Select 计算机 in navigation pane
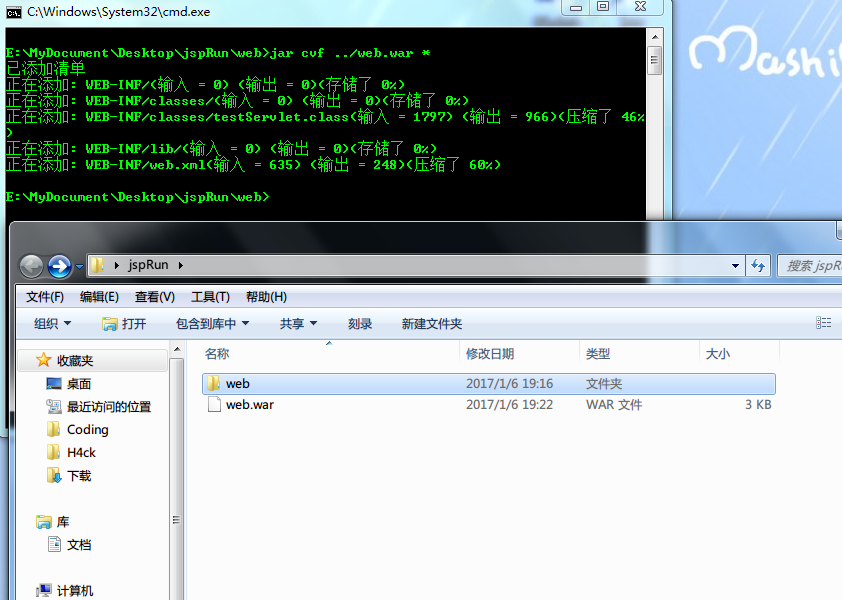The width and height of the screenshot is (842, 600). (x=75, y=591)
